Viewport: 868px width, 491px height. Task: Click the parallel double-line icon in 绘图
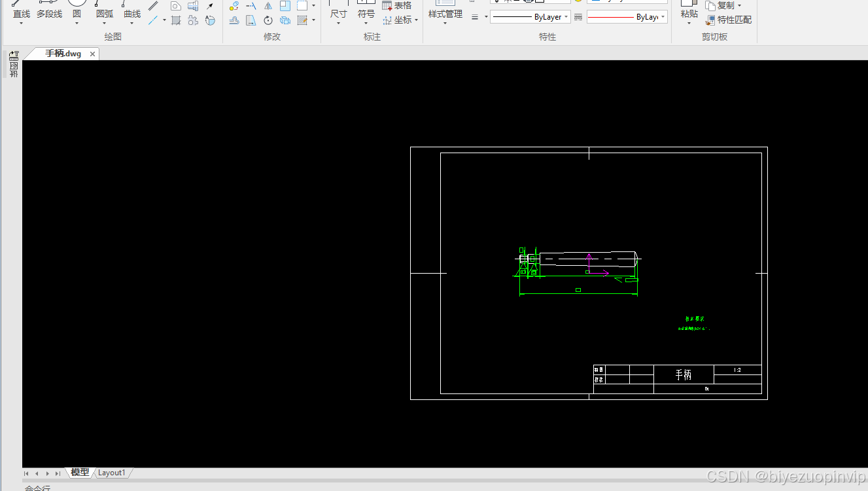point(153,6)
